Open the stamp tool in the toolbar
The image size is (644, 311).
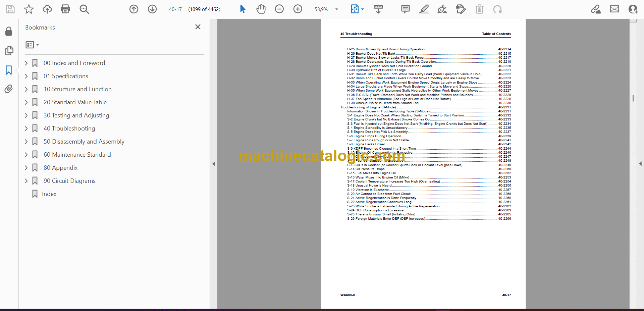[x=461, y=9]
